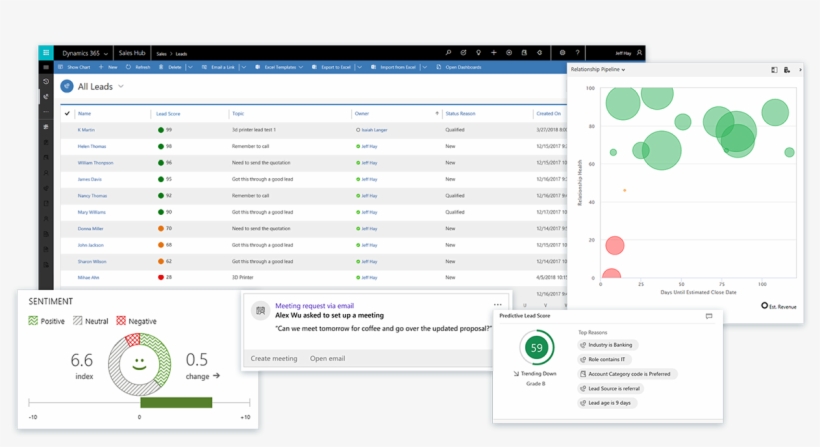Click the expand-chart icon in the Relationship Pipeline header

[774, 70]
